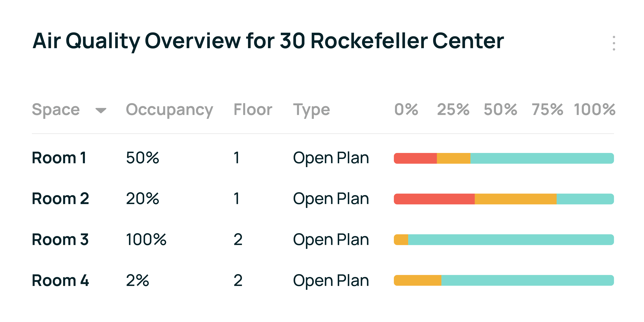Click teal segment of Room 1 bar
Viewport: 644px width, 322px height.
click(x=542, y=158)
